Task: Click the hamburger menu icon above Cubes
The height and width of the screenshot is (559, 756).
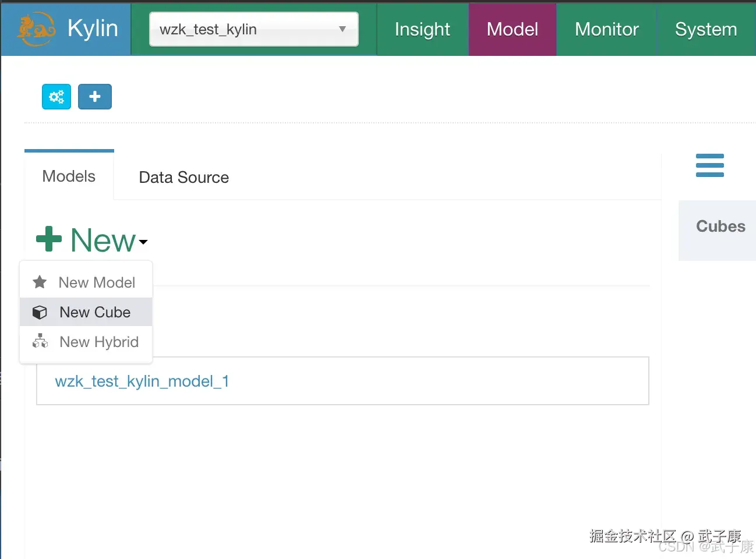Action: tap(709, 165)
